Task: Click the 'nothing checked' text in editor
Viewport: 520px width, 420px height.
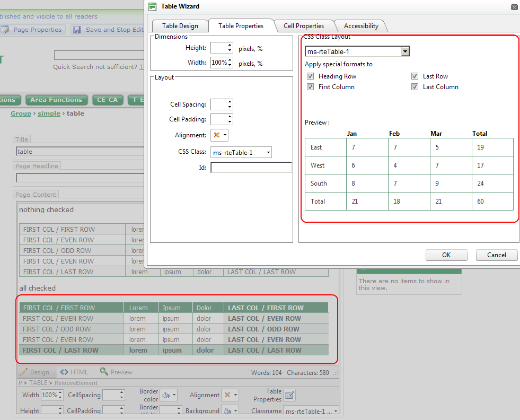Action: [x=47, y=209]
